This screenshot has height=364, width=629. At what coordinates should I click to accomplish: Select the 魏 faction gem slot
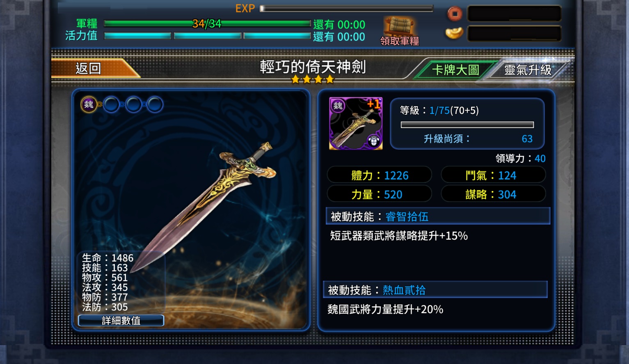tap(89, 105)
